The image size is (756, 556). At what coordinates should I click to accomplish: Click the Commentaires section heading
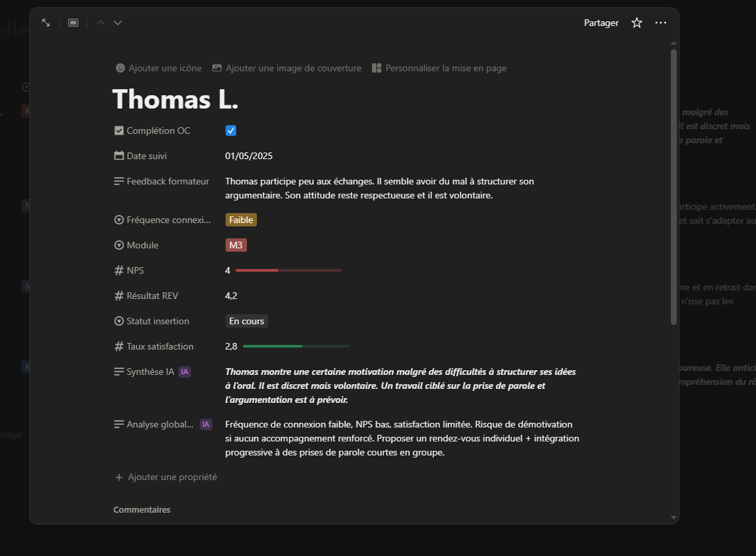(142, 509)
